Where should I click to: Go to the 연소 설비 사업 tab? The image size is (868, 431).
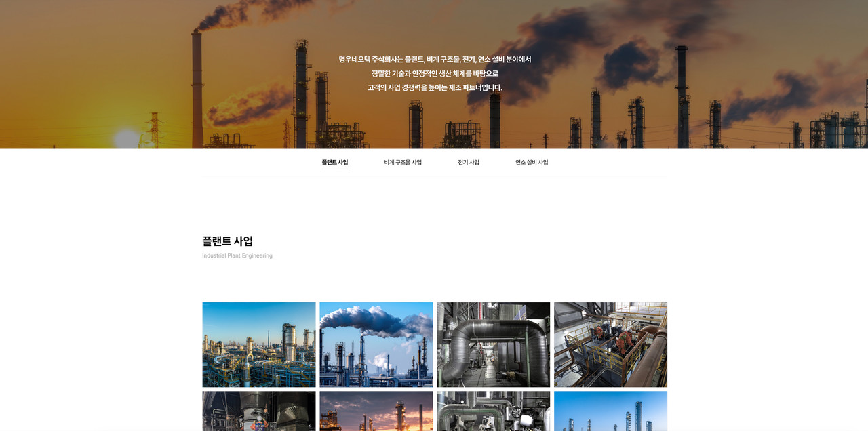coord(532,163)
